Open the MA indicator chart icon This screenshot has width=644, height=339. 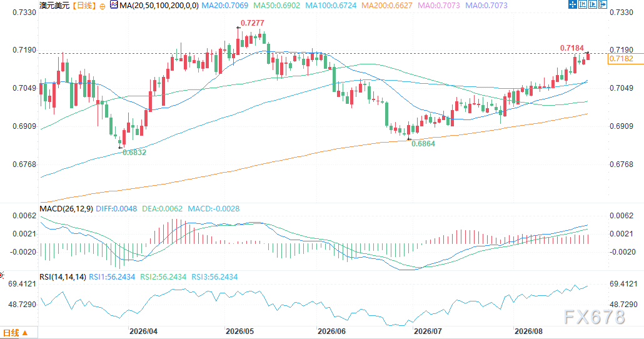tap(114, 5)
